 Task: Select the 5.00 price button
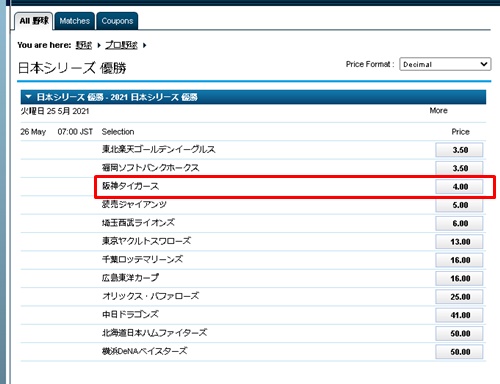(x=459, y=205)
